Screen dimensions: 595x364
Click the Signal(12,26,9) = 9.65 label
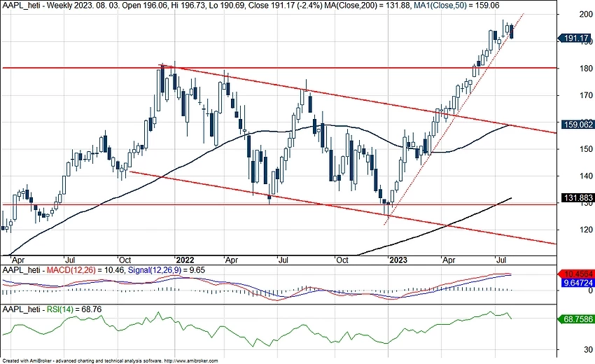point(167,270)
